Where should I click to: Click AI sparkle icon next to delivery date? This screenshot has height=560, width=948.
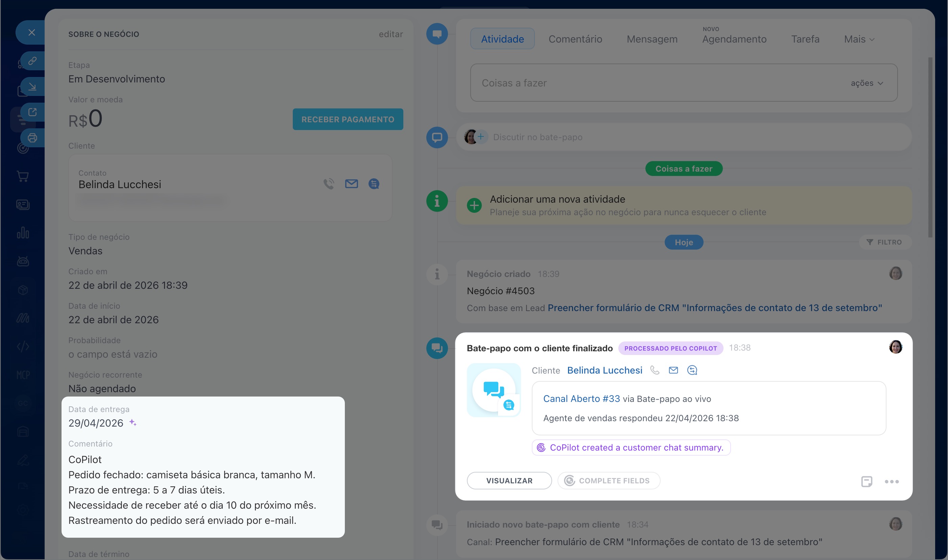pyautogui.click(x=133, y=423)
